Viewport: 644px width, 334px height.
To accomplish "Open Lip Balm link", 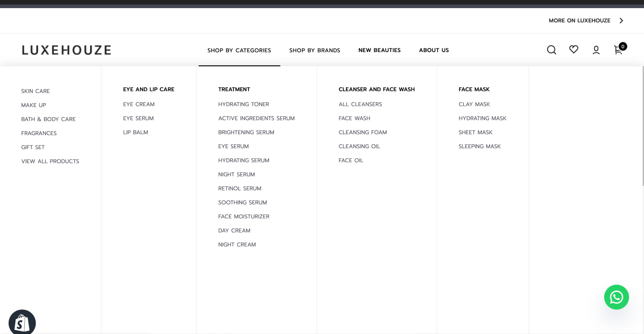I will tap(135, 132).
